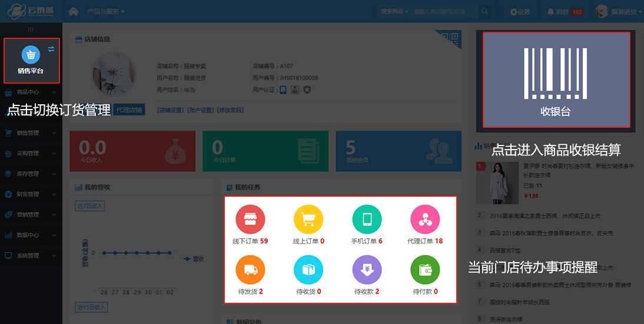Expand 采购管理 in the sidebar
Screen dimensions: 644x324
tap(31, 153)
